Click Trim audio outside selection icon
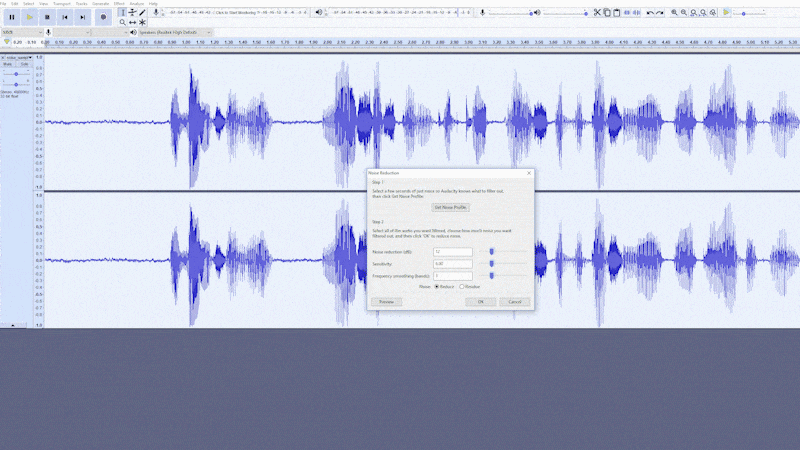The height and width of the screenshot is (450, 800). (x=627, y=12)
